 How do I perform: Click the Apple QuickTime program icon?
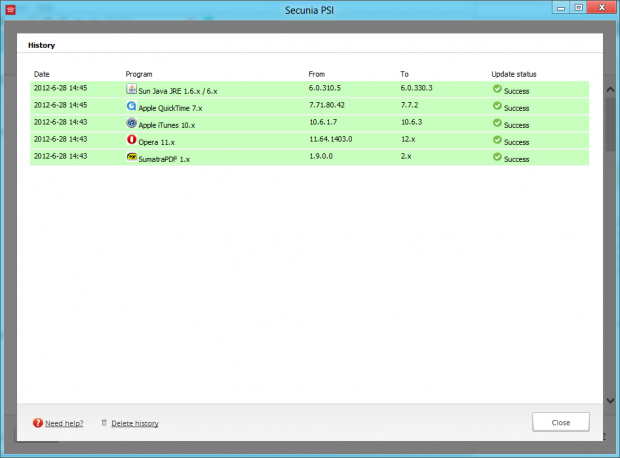pos(131,106)
